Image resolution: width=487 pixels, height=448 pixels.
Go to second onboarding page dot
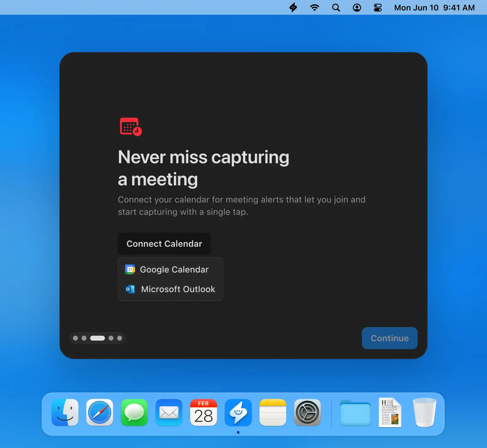click(84, 338)
